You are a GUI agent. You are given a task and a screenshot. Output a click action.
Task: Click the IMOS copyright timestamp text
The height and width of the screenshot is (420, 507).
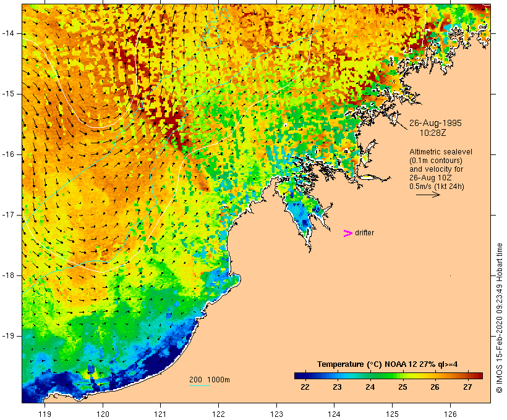click(500, 318)
